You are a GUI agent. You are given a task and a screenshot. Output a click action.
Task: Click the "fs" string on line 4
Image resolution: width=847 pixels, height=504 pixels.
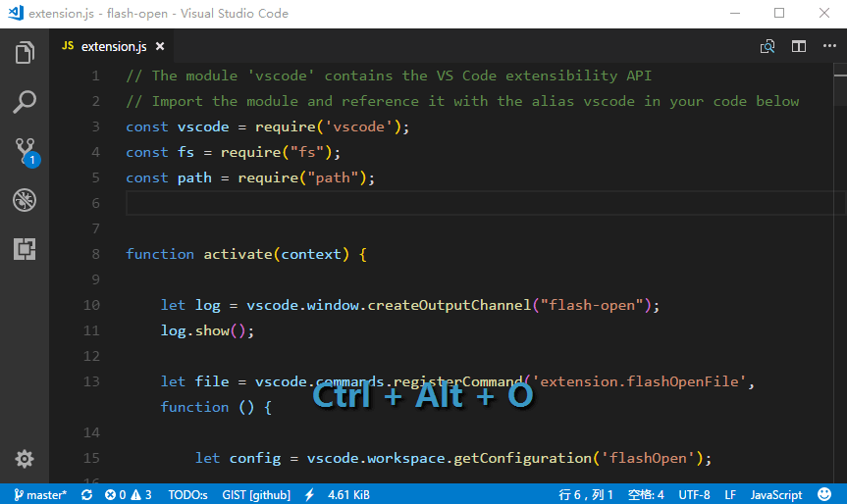[x=307, y=152]
